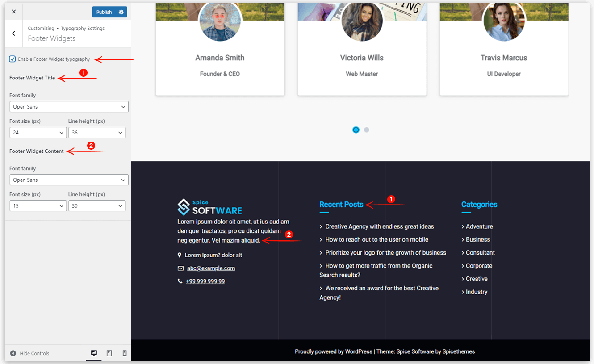Click the Lorem Ipsum? dolor sit address
Viewport: 594px width, 364px height.
(x=213, y=255)
